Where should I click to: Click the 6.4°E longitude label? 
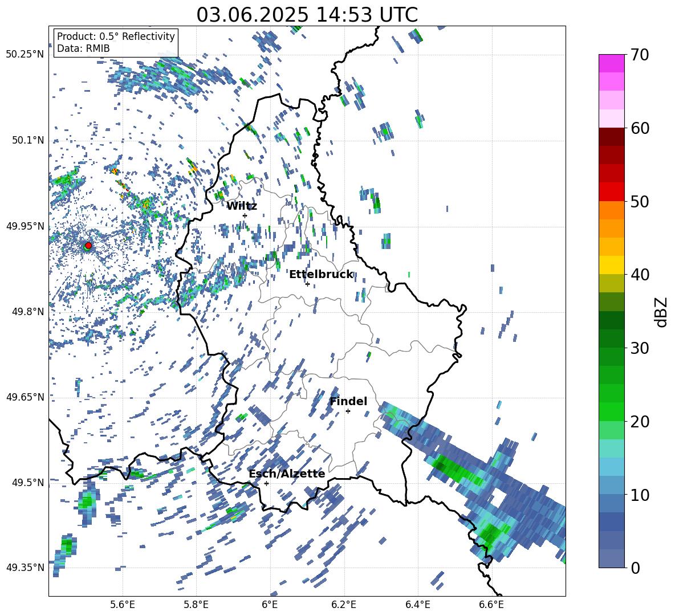point(417,605)
